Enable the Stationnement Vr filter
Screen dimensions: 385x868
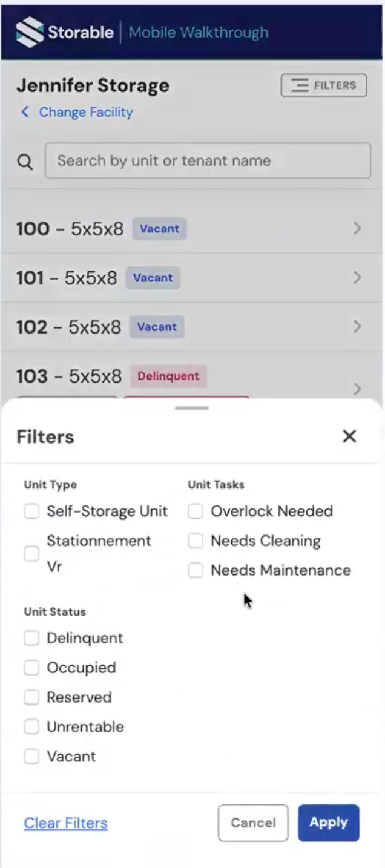click(31, 554)
